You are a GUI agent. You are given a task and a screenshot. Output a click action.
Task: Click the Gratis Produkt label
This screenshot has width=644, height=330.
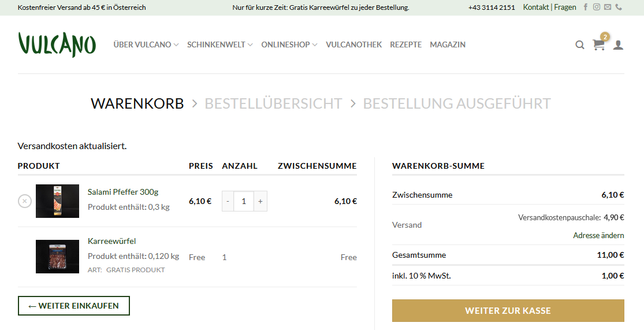pyautogui.click(x=136, y=270)
